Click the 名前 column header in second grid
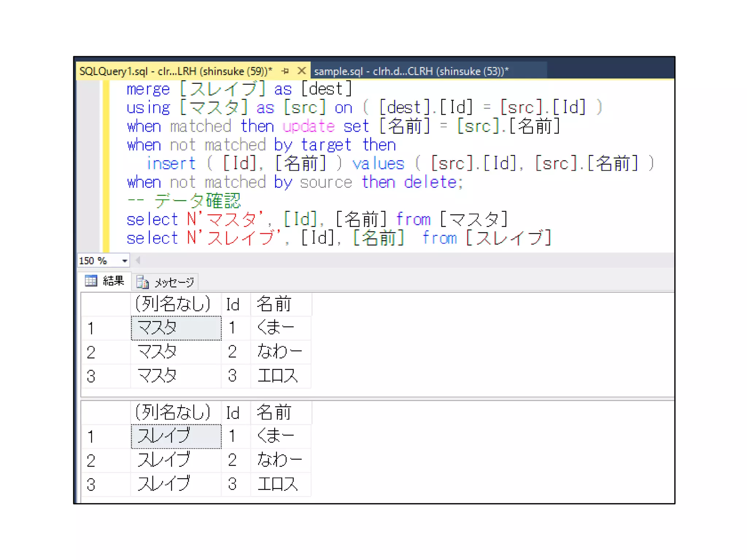The image size is (747, 560). click(x=274, y=413)
